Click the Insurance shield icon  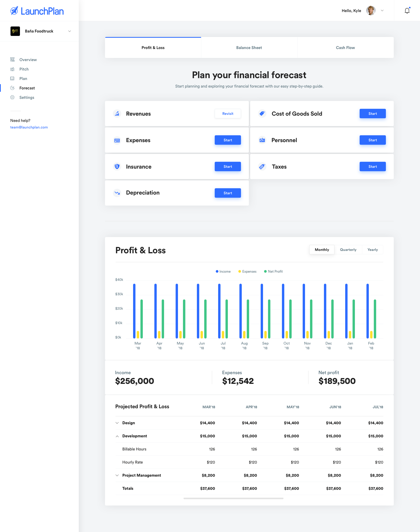[117, 166]
